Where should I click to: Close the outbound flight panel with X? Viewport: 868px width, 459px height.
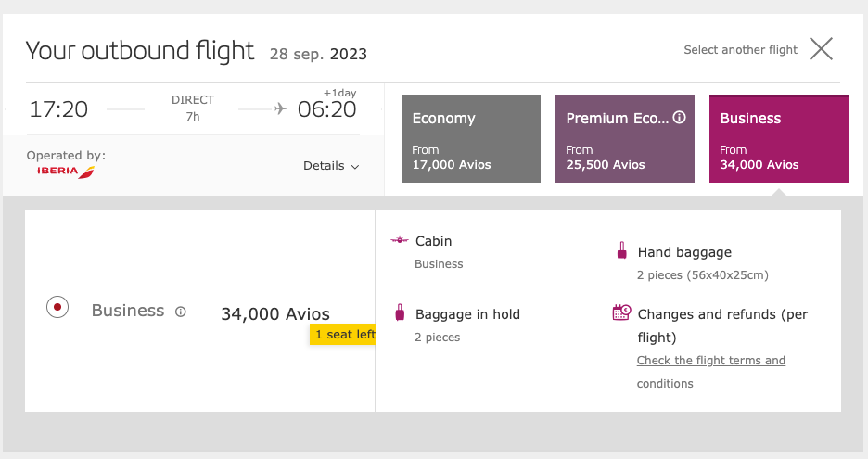(x=821, y=49)
